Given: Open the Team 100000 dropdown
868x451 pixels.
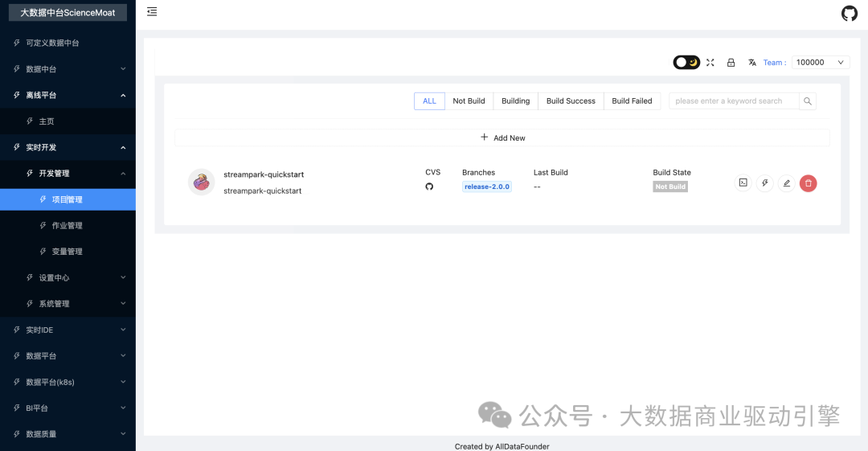Looking at the screenshot, I should (x=821, y=63).
